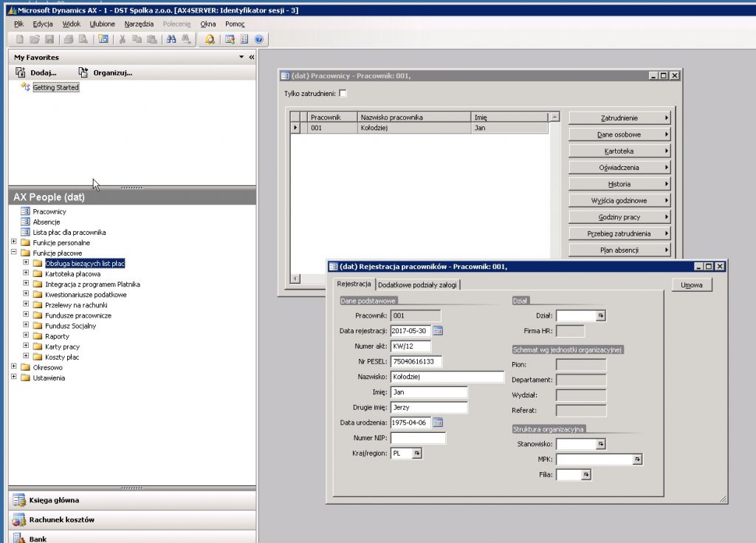Image resolution: width=756 pixels, height=543 pixels.
Task: Click the Nr PESEL input field
Action: coord(416,361)
